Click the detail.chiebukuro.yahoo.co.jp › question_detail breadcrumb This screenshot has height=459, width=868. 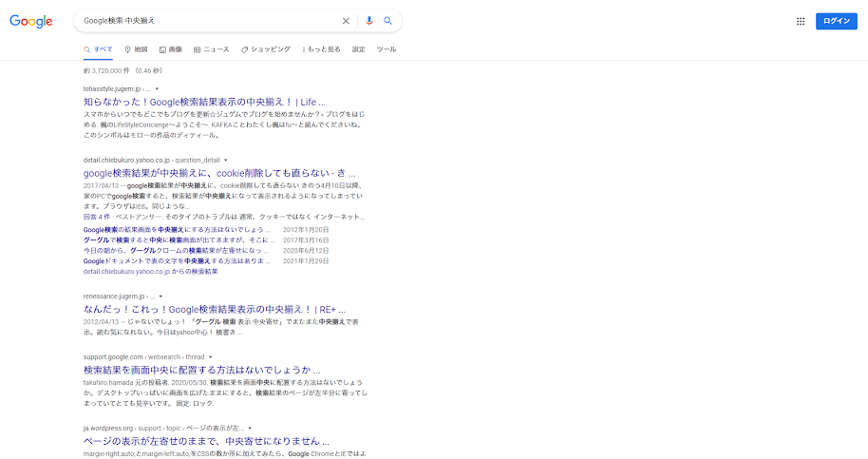coord(151,161)
